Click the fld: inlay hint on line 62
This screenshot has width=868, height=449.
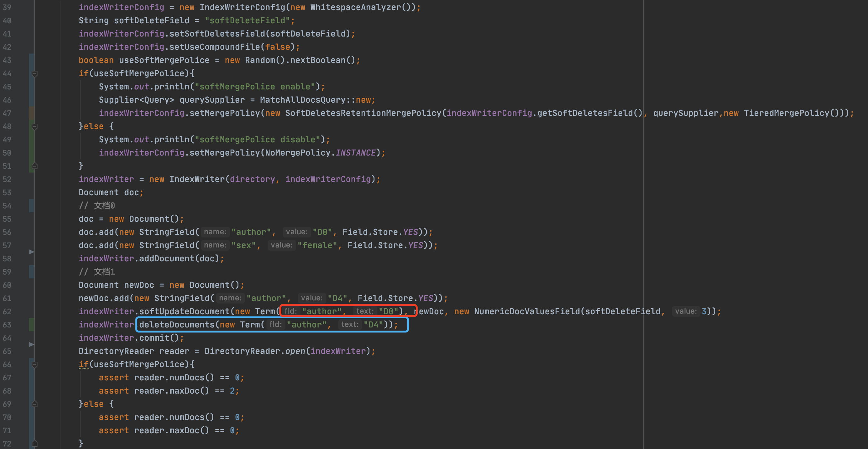[x=290, y=311]
